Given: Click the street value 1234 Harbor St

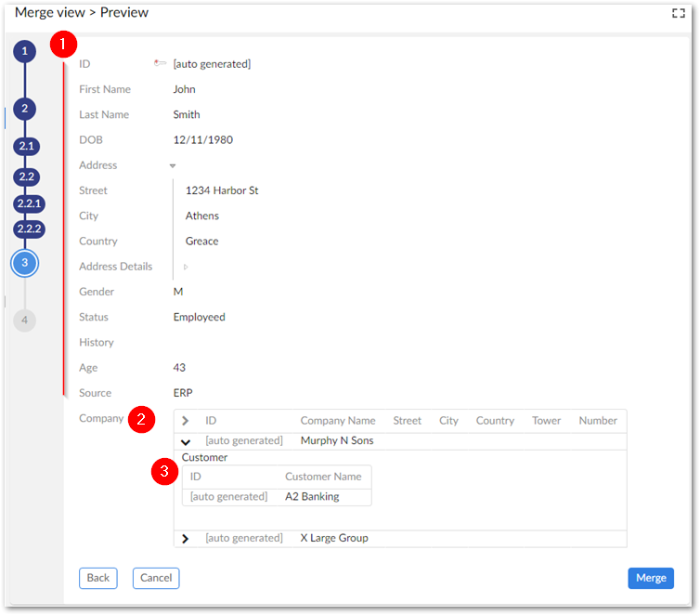Looking at the screenshot, I should click(x=222, y=190).
